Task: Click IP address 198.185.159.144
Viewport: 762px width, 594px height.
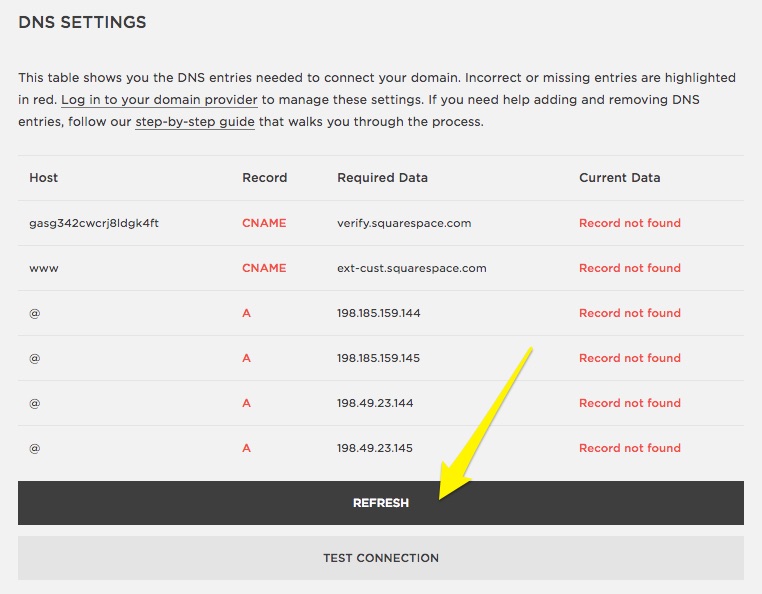Action: coord(379,313)
